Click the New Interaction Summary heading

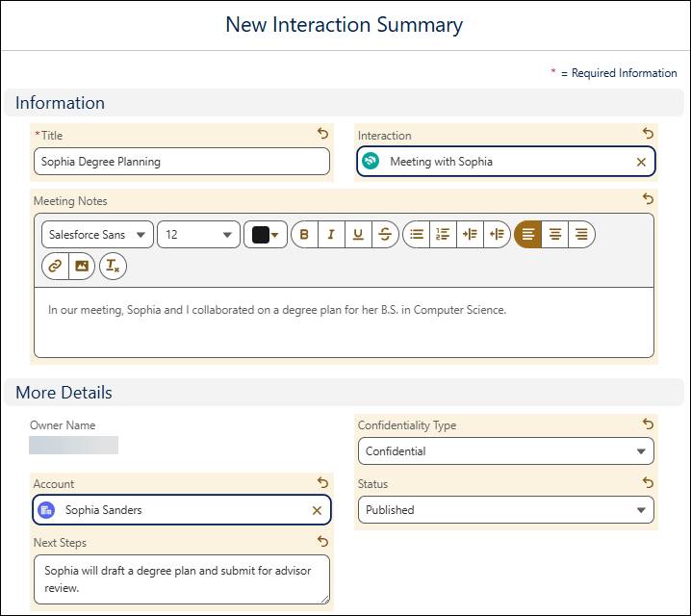tap(345, 25)
